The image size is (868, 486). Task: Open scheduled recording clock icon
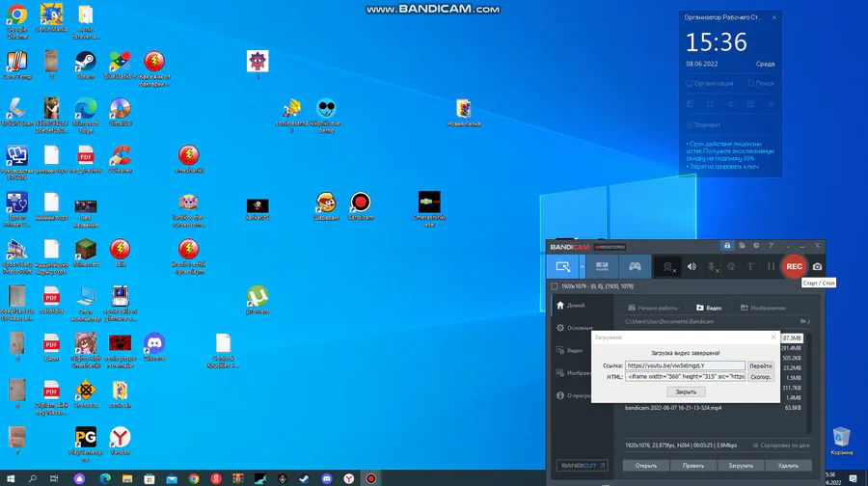tap(756, 245)
